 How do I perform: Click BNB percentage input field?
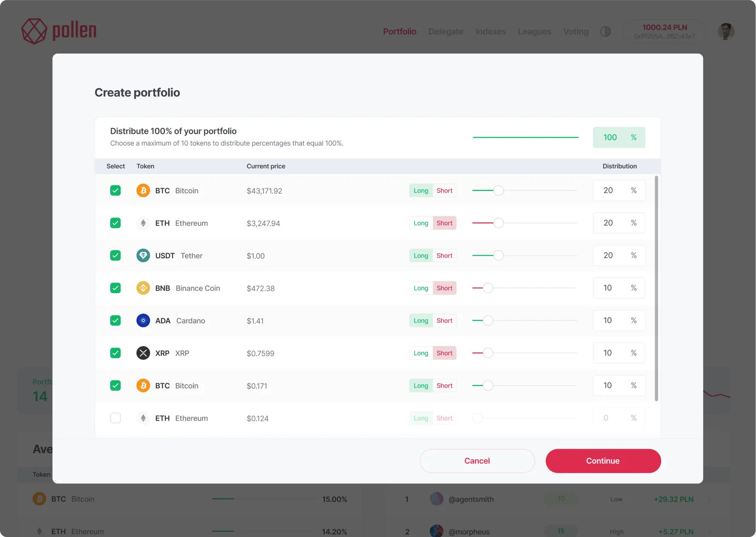pyautogui.click(x=619, y=288)
